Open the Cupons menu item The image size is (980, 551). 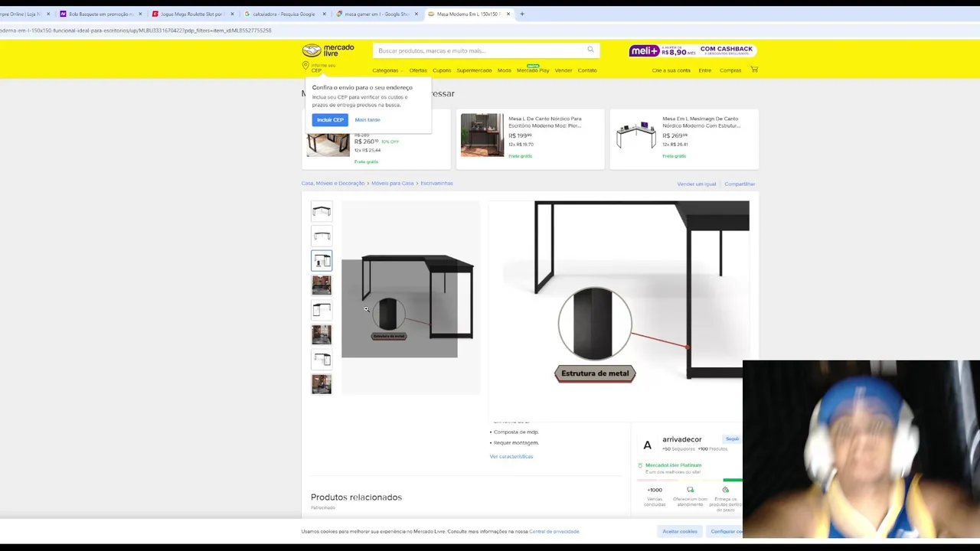(x=442, y=70)
